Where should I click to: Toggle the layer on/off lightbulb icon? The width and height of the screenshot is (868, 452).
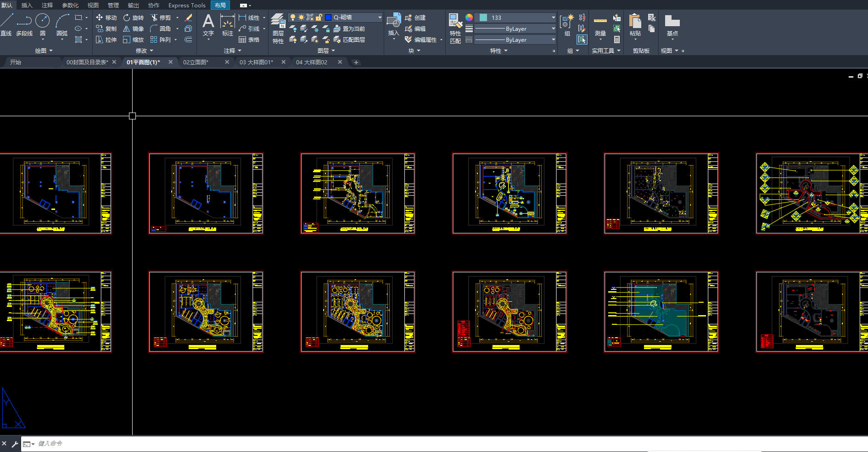click(292, 17)
